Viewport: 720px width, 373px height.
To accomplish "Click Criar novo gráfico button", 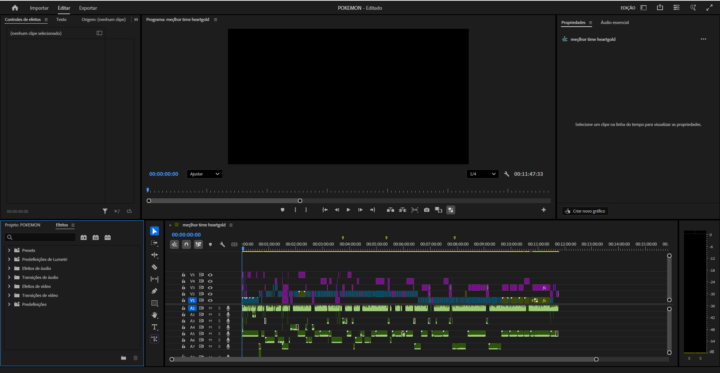I will (585, 211).
